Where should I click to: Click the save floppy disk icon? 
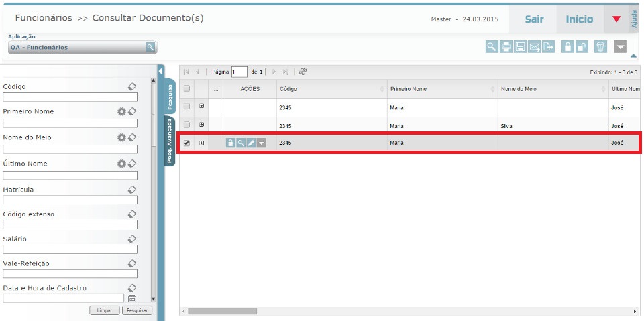(x=520, y=46)
